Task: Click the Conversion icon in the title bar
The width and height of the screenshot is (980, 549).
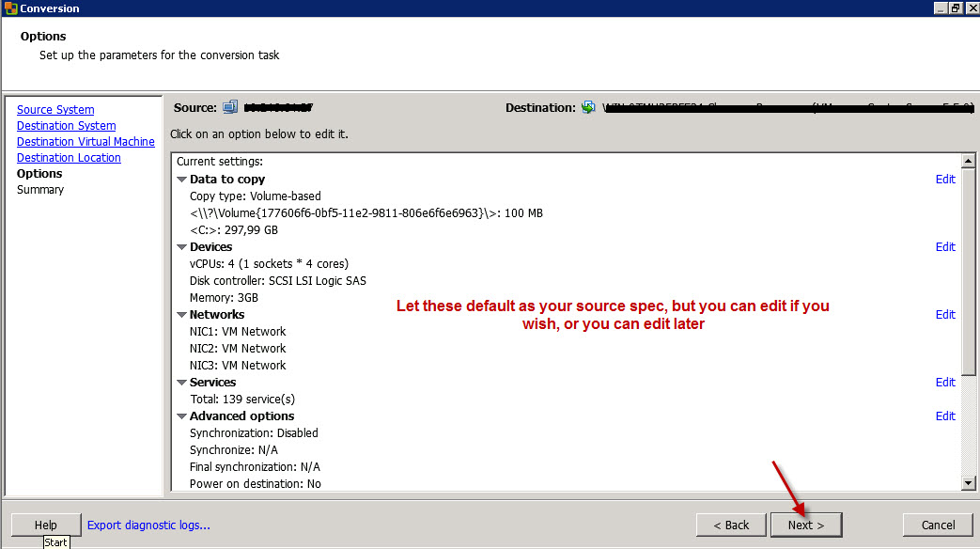Action: [x=9, y=8]
